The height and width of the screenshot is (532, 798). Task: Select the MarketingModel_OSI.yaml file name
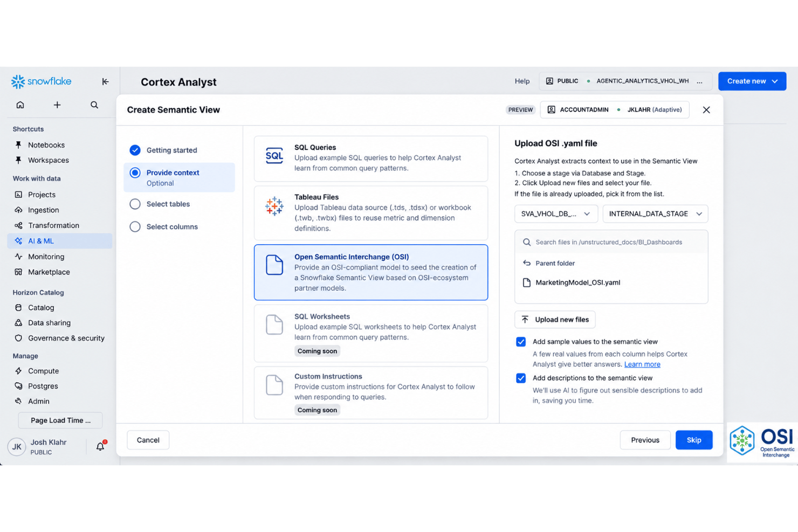pyautogui.click(x=577, y=282)
